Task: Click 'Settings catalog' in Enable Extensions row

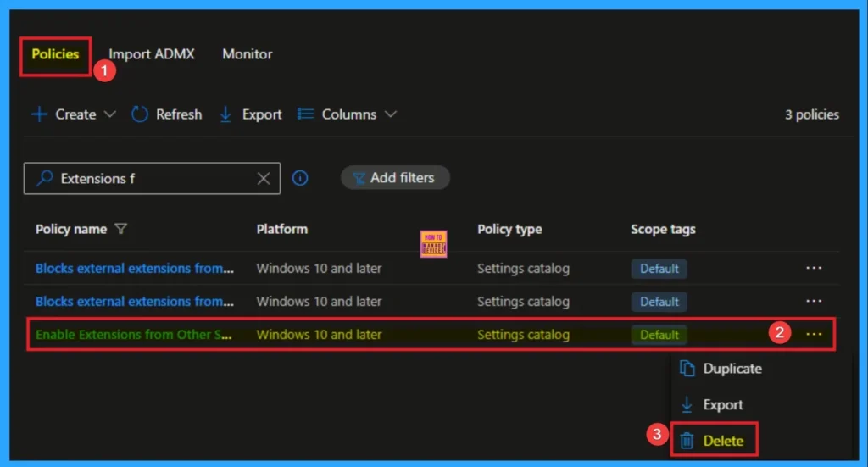Action: click(523, 335)
